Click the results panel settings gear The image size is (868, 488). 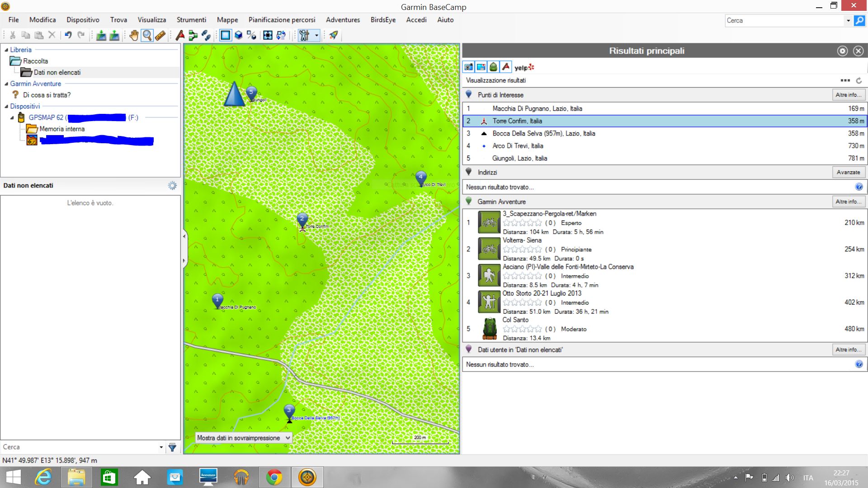pos(842,51)
